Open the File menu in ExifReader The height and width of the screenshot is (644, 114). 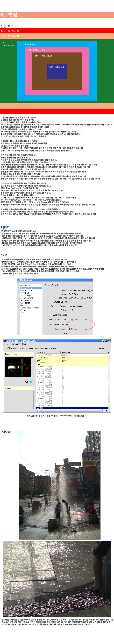point(6,344)
